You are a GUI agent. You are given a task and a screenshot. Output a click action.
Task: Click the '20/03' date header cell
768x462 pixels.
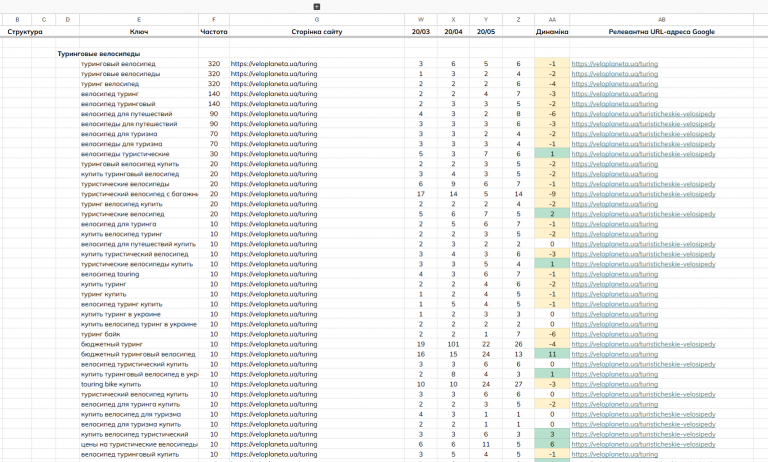pos(421,32)
